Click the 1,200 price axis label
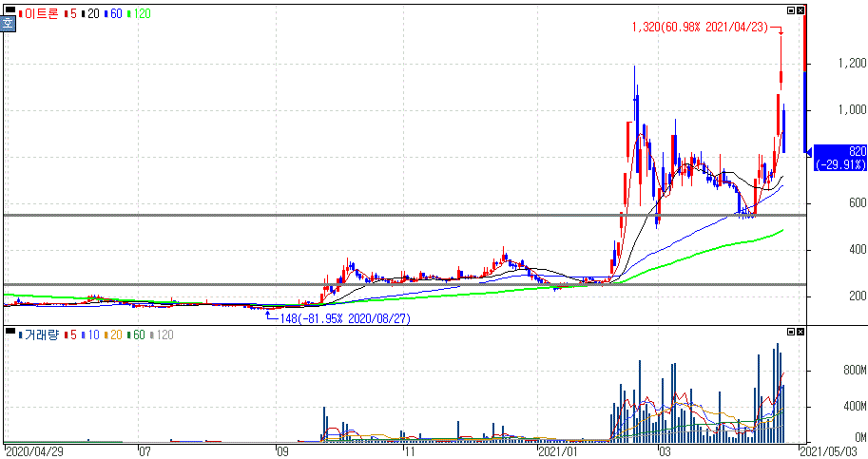Viewport: 868px width, 459px height. (x=852, y=64)
